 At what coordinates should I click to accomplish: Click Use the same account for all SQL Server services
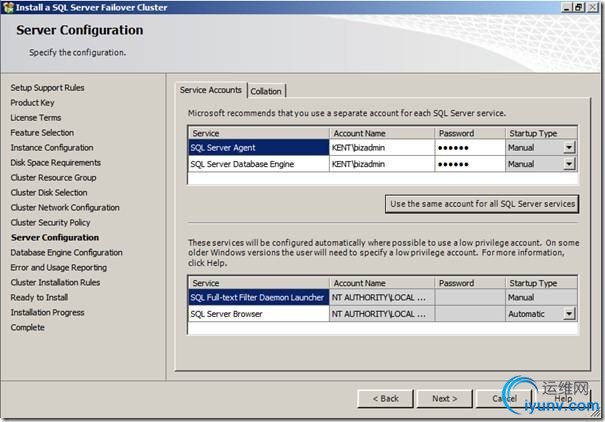482,204
